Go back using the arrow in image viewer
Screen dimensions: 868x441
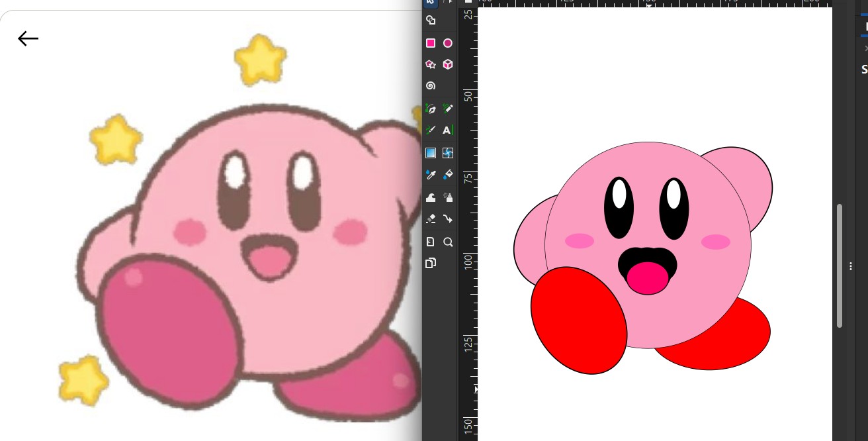28,39
